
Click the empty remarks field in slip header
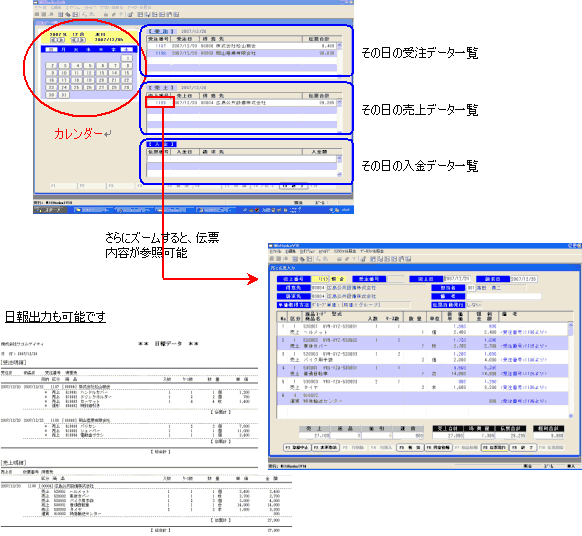point(503,296)
